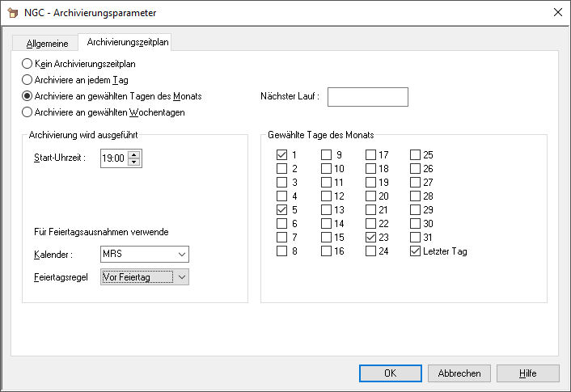Increase start time with spinner up arrow
Screen dimensions: 571x392
click(134, 154)
